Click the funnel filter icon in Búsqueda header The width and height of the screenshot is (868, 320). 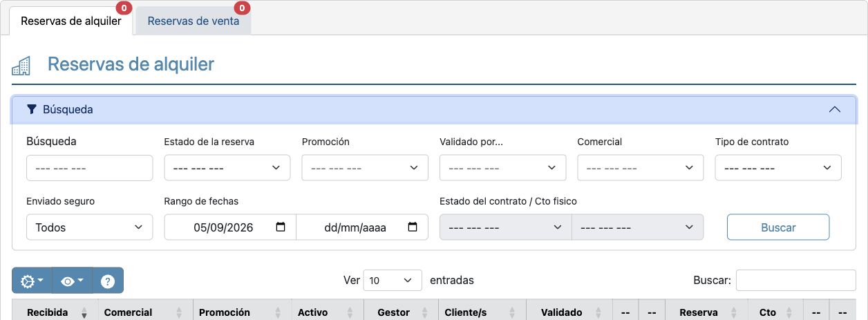31,109
